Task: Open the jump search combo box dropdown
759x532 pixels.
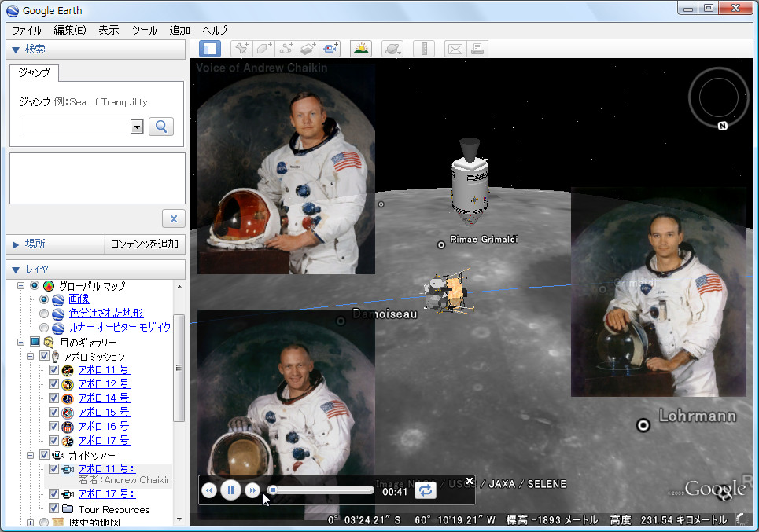Action: coord(137,127)
